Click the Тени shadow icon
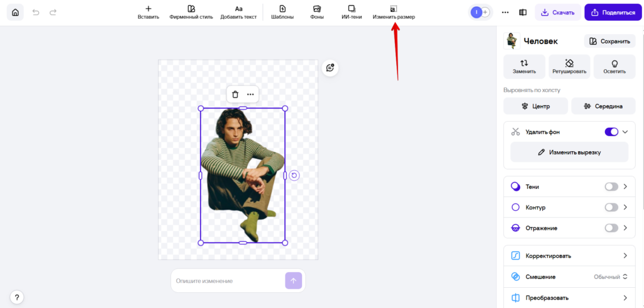The image size is (644, 308). [x=516, y=186]
